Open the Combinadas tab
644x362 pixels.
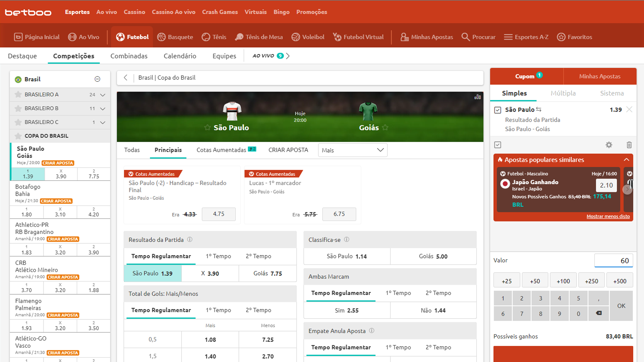click(x=129, y=56)
